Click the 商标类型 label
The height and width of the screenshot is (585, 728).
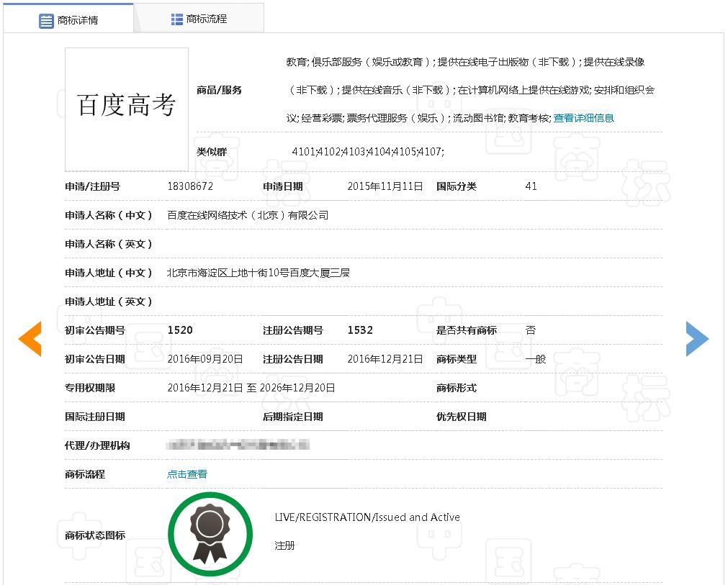click(x=457, y=359)
